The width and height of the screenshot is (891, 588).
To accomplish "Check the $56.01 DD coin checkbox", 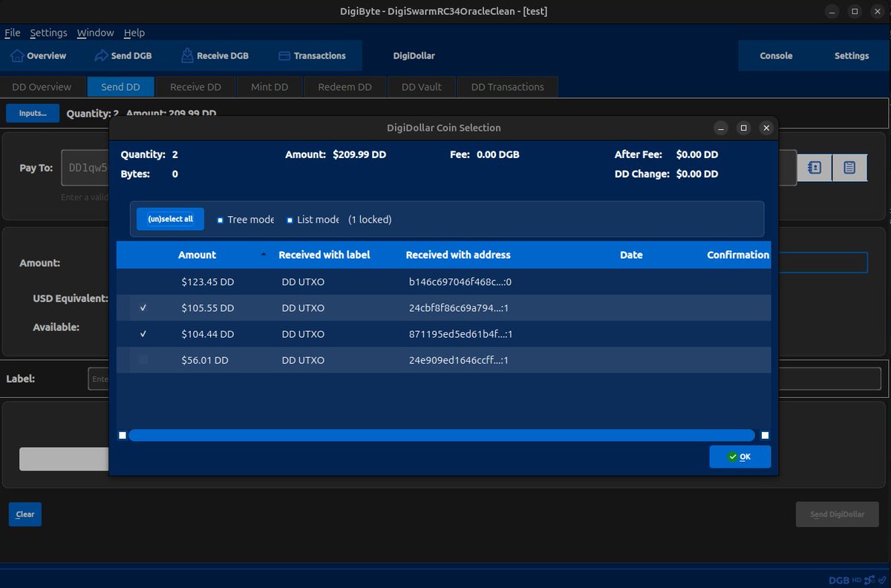I will click(143, 360).
